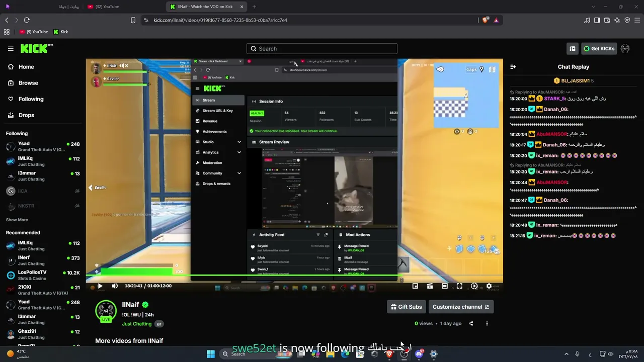Toggle the browser sidebar panel
Viewport: 644px width, 362px height.
(597, 20)
